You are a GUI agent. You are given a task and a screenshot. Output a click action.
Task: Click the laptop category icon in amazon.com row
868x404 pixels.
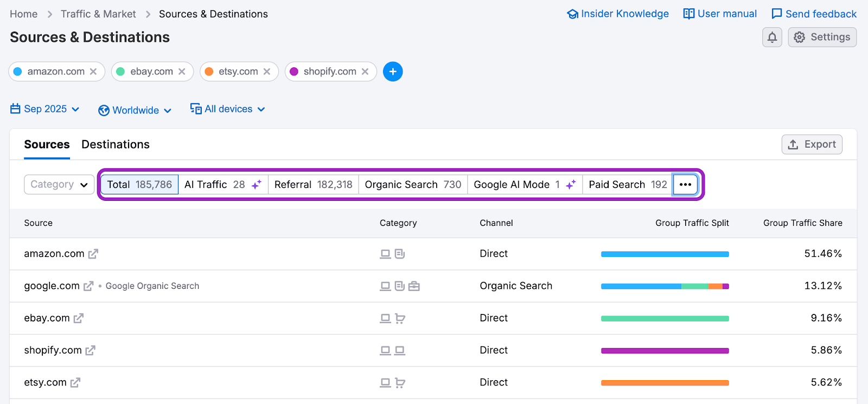pos(385,254)
